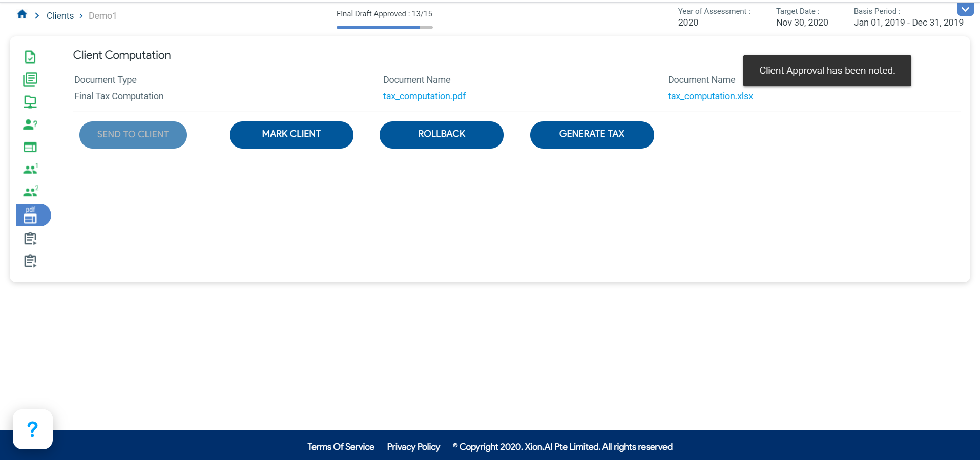Download the tax_computation.pdf file
The width and height of the screenshot is (980, 460).
(x=424, y=96)
